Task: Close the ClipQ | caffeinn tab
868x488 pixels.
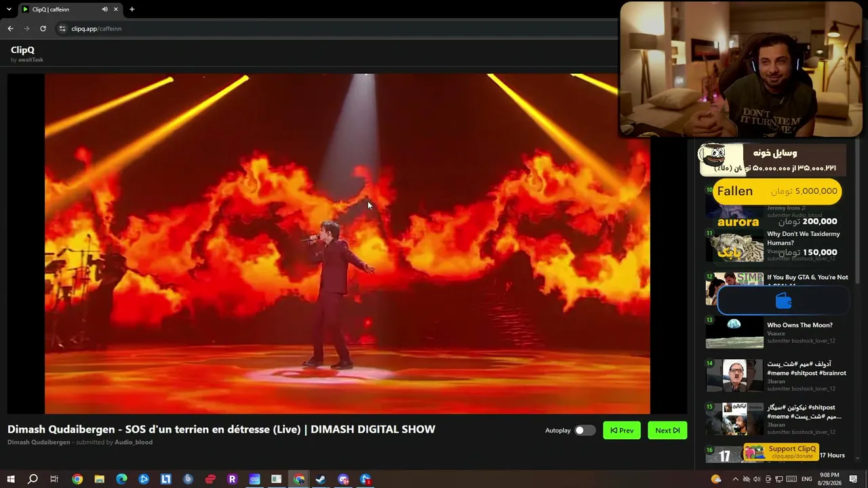Action: pyautogui.click(x=116, y=9)
